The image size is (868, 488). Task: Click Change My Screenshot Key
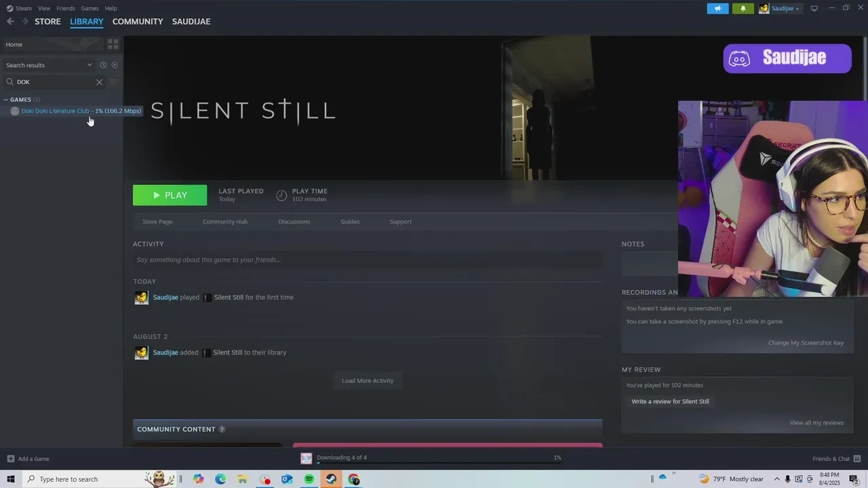[806, 343]
